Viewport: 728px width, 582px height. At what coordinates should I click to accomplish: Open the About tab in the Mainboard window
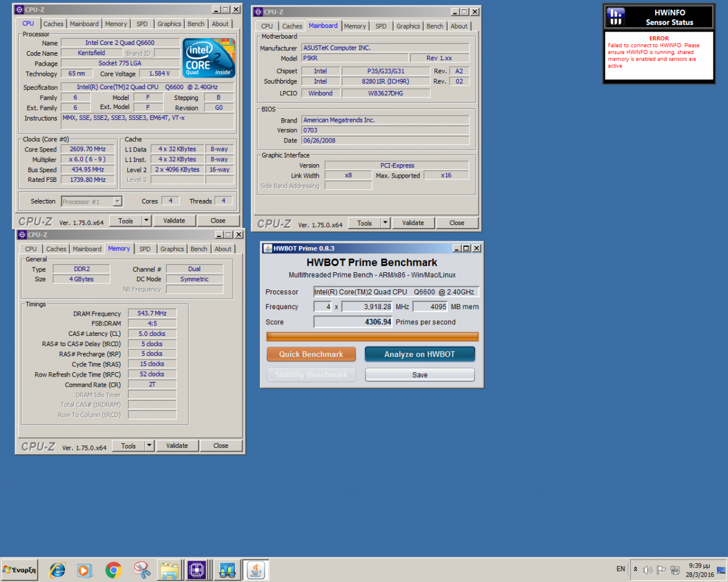click(459, 26)
